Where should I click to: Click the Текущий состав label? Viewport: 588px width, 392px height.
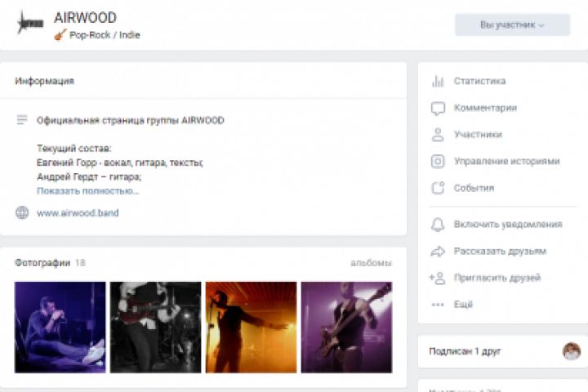[73, 149]
